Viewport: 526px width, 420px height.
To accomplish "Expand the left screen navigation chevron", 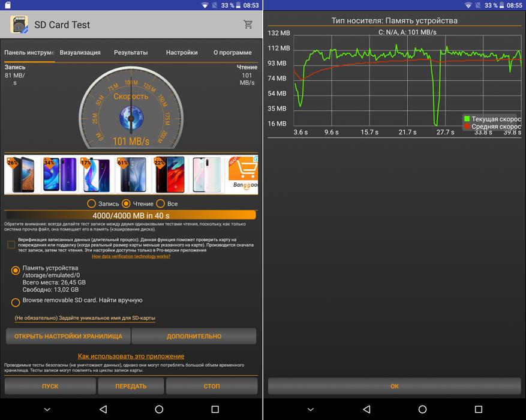I will (x=47, y=409).
